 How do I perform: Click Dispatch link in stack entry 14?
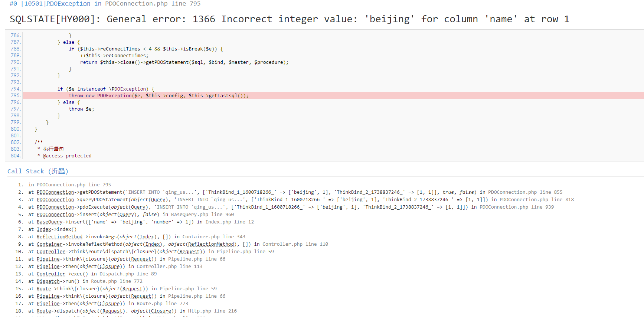pyautogui.click(x=48, y=281)
